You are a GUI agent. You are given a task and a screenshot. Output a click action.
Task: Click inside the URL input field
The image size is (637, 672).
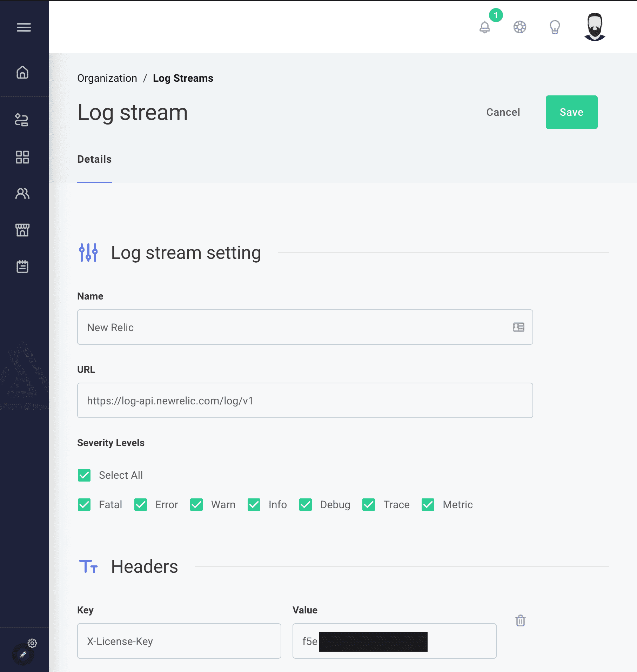[304, 400]
